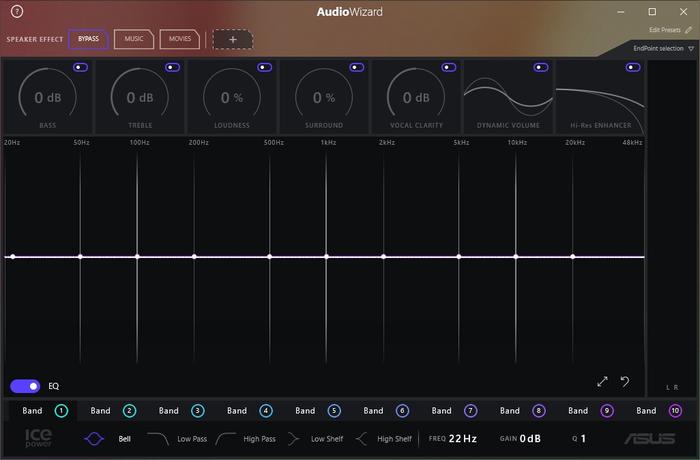Add a new preset with plus button
700x460 pixels.
tap(233, 39)
